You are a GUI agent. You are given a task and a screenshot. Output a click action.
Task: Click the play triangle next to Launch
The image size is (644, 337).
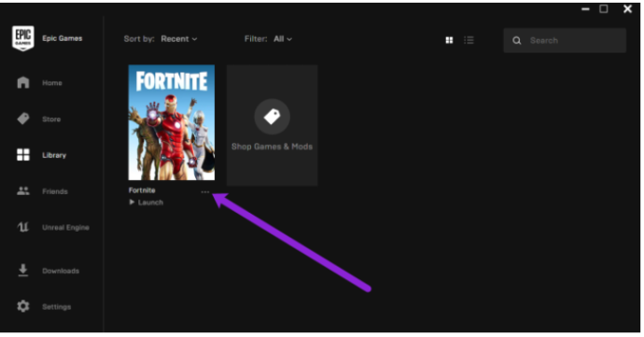point(132,203)
